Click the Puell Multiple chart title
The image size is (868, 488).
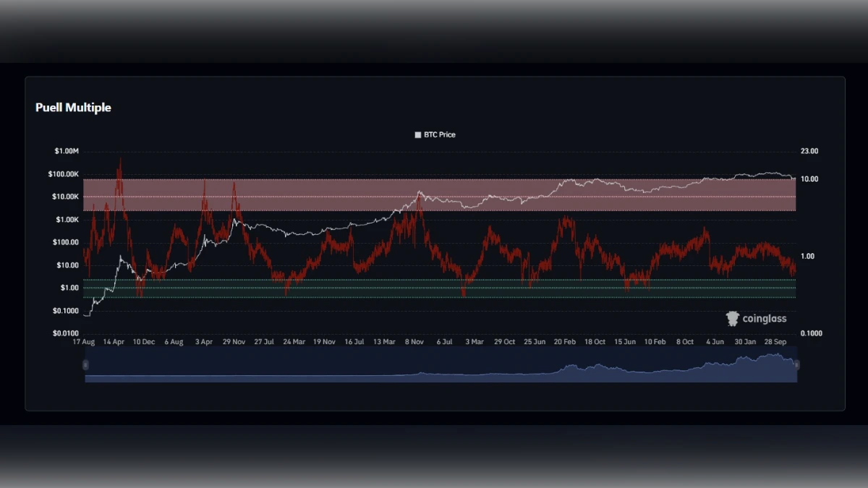coord(73,108)
